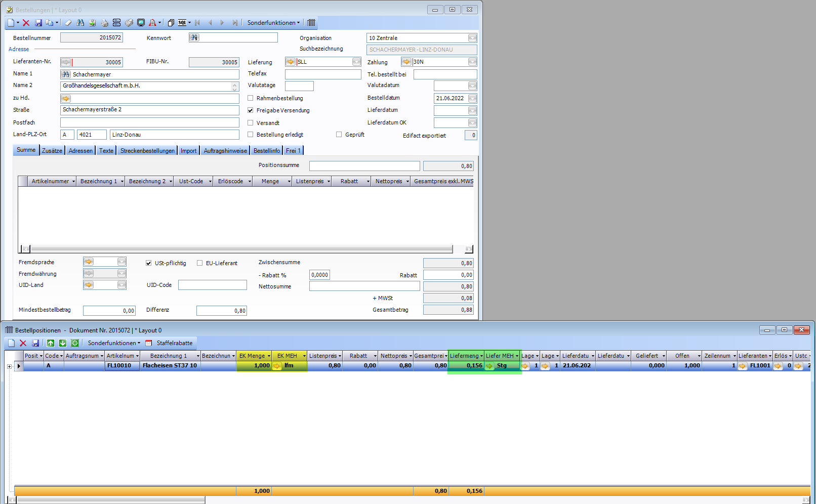
Task: Click the eraser icon in the top toolbar
Action: (68, 23)
